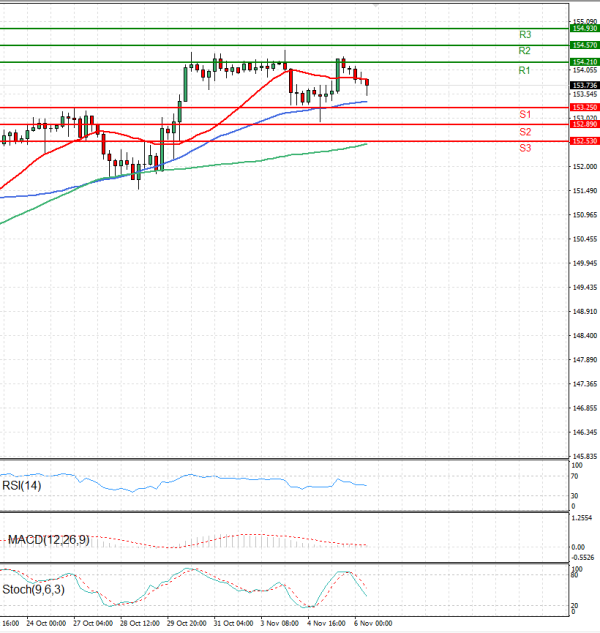The image size is (600, 633).
Task: Click the 3 Nov 08:00 time axis label
Action: [x=280, y=622]
